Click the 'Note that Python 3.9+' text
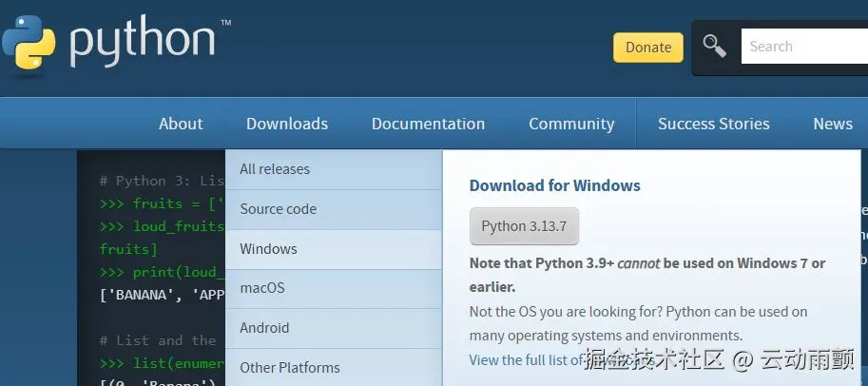 tap(541, 263)
